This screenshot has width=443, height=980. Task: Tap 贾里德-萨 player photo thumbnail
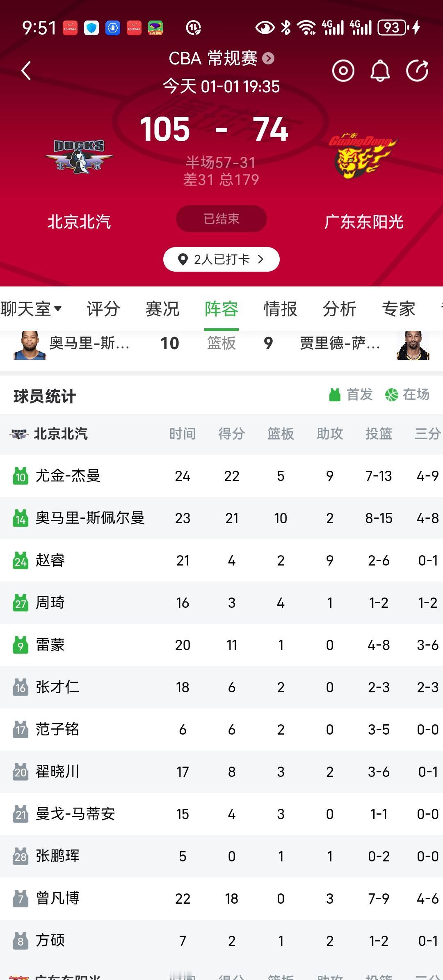(413, 345)
